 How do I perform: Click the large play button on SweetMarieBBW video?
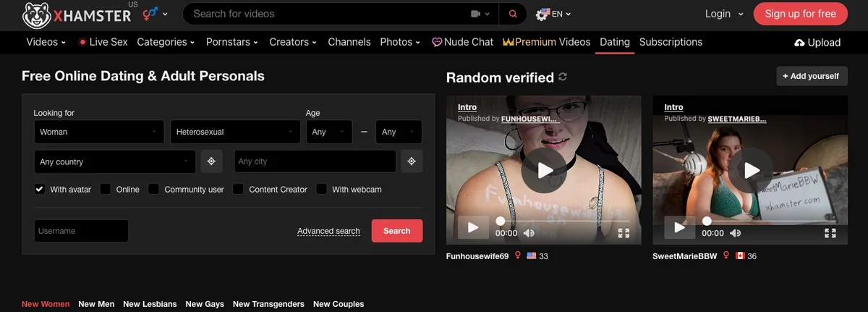tap(751, 170)
